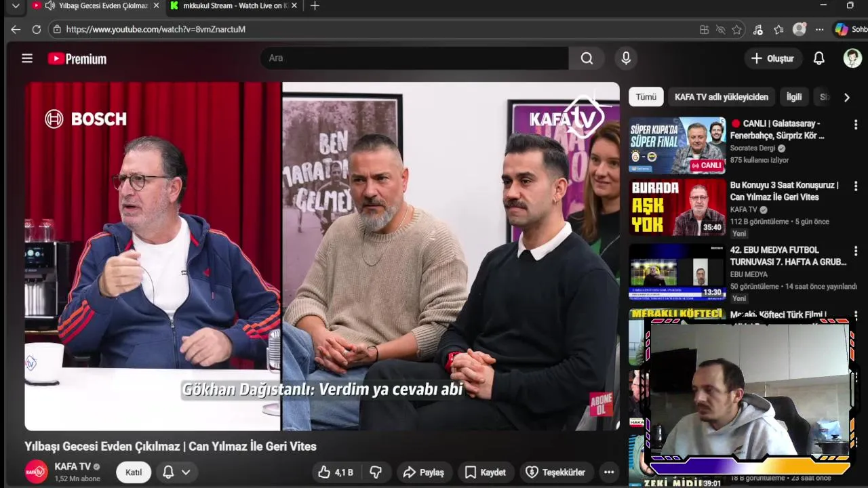Go to YouTube Premium home logo

click(77, 59)
